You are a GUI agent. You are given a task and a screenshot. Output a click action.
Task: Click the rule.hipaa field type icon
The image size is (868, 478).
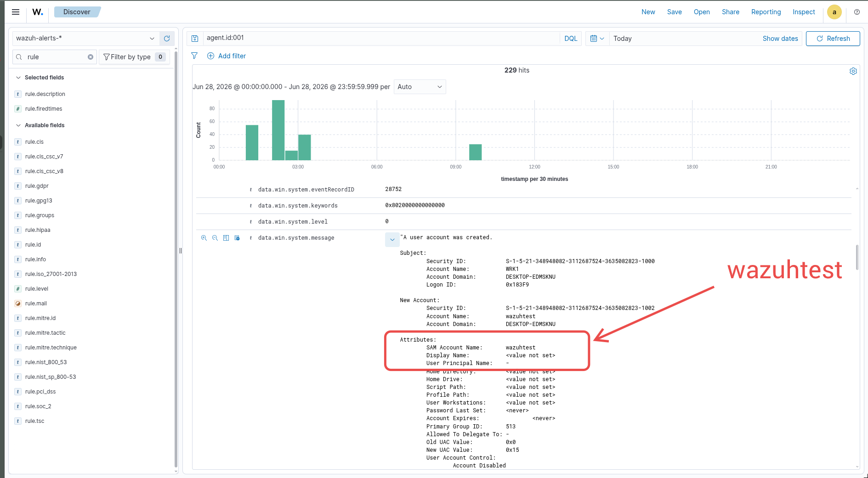[x=18, y=230]
